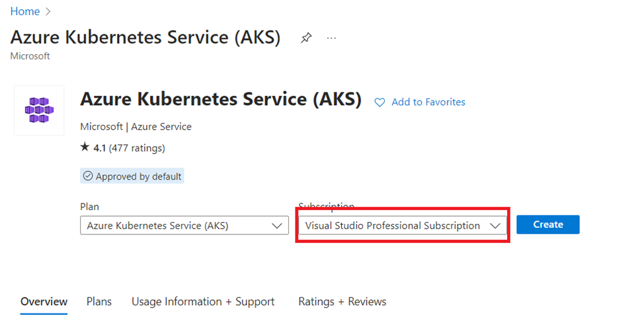Click the Approved by default checkmark icon
The width and height of the screenshot is (644, 323).
pos(88,176)
